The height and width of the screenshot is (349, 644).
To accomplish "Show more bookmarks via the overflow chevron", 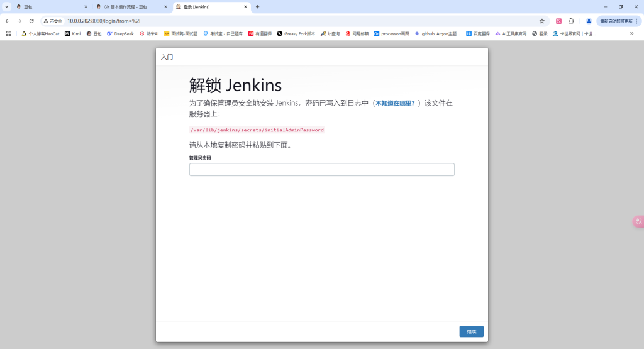I will click(631, 33).
